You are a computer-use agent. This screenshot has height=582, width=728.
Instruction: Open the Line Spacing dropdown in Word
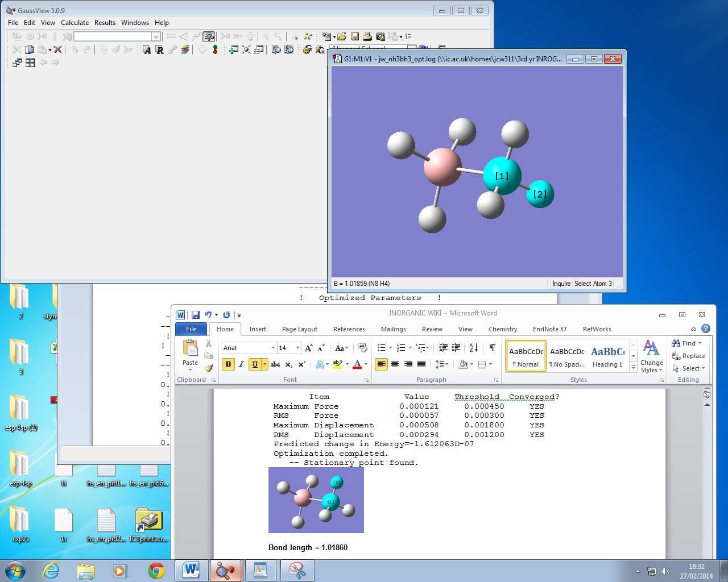pos(442,364)
